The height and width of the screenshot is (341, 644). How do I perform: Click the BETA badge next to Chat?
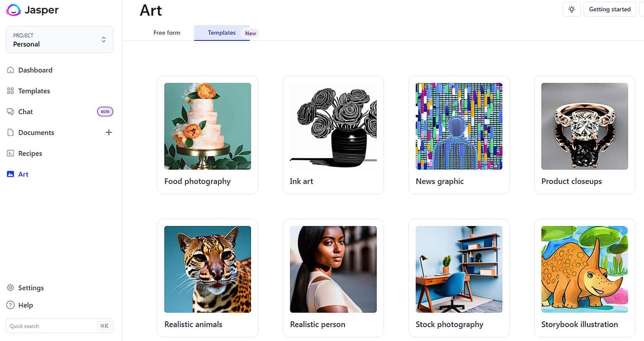point(105,111)
